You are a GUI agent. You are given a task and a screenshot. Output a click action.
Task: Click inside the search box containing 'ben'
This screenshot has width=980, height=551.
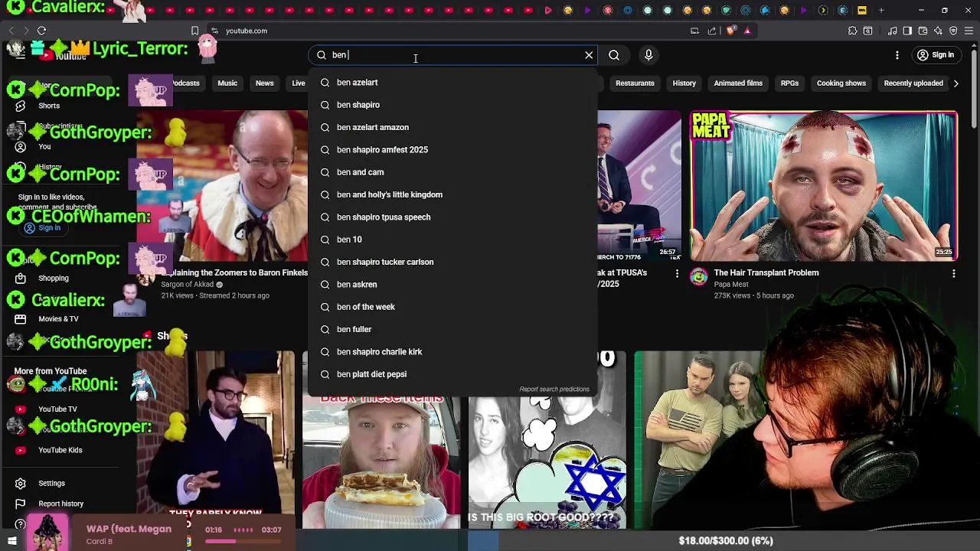452,55
